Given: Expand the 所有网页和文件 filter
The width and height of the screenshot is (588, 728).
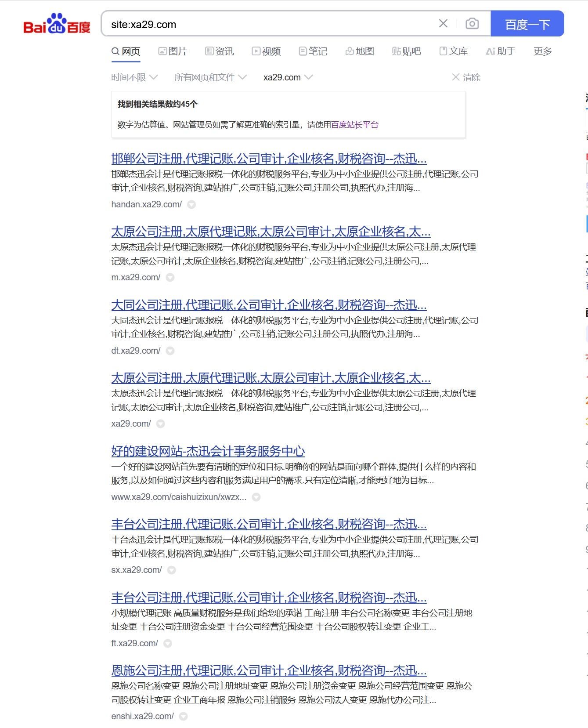Looking at the screenshot, I should tap(210, 77).
